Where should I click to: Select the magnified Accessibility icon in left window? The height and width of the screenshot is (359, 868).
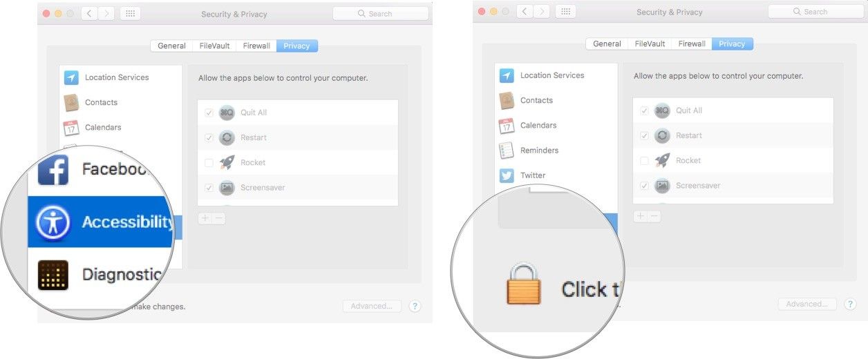[x=53, y=222]
